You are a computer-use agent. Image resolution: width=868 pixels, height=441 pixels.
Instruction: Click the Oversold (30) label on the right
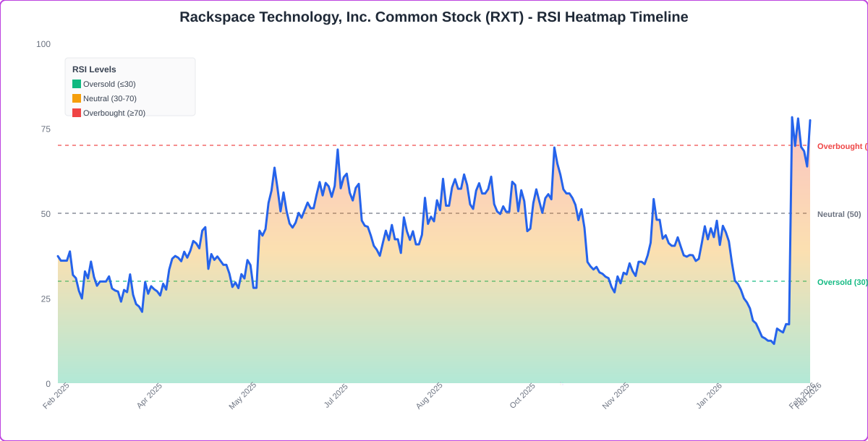[843, 282]
